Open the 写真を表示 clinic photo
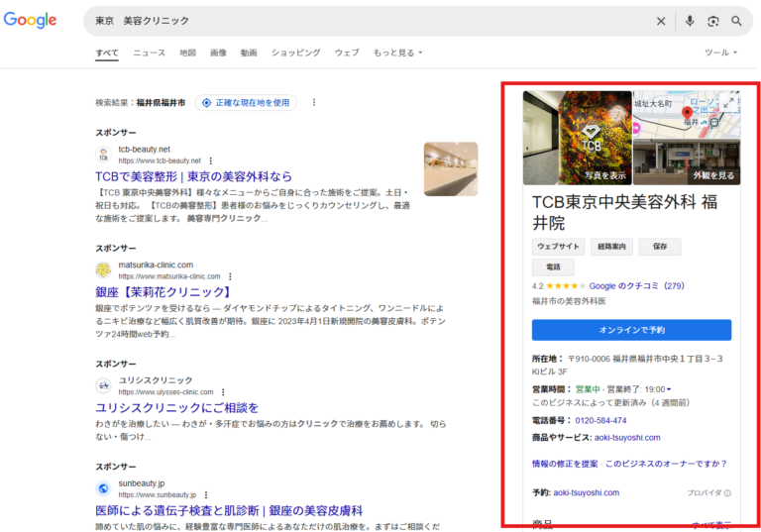 coord(577,139)
